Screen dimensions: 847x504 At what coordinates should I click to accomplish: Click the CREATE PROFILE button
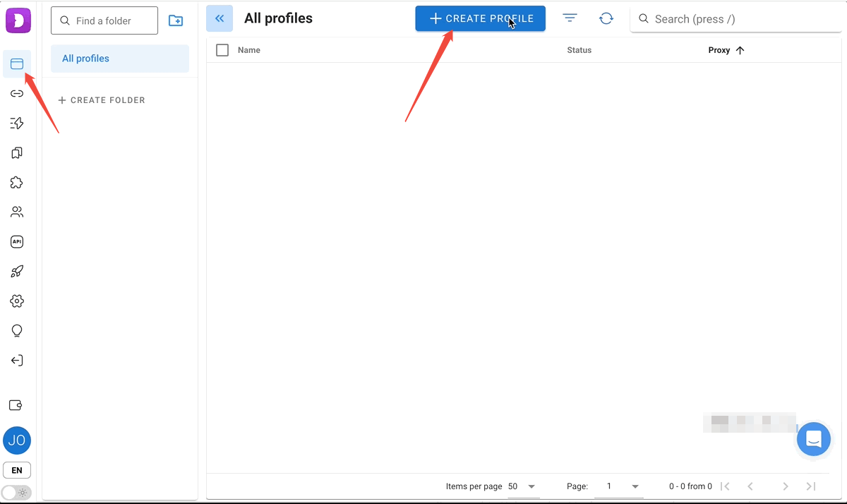coord(480,19)
